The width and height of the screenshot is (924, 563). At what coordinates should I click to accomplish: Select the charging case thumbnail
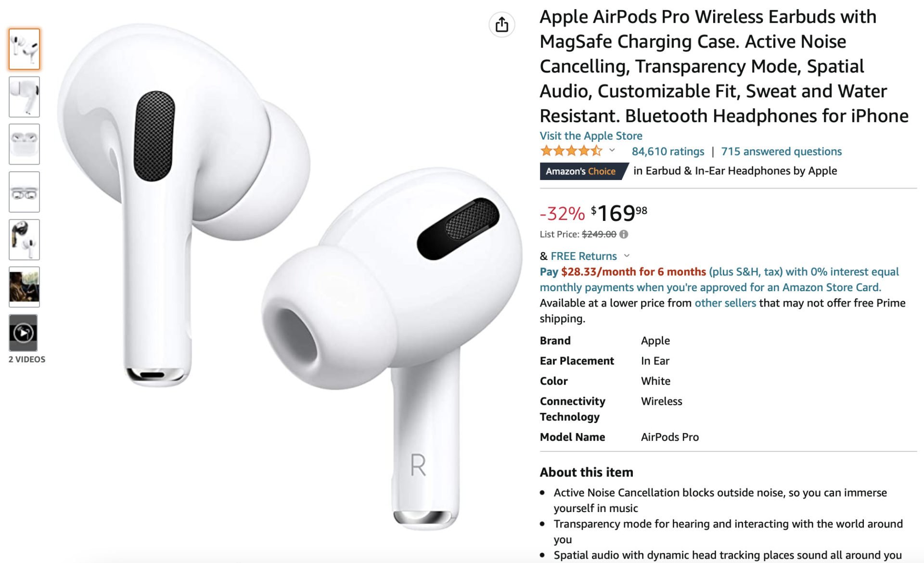[24, 144]
